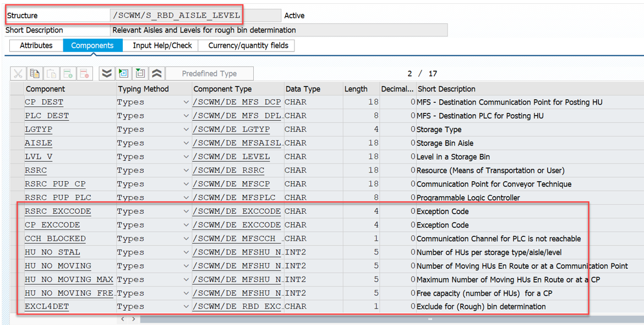Open component type /SCWM/DE_MFSCP

(231, 183)
